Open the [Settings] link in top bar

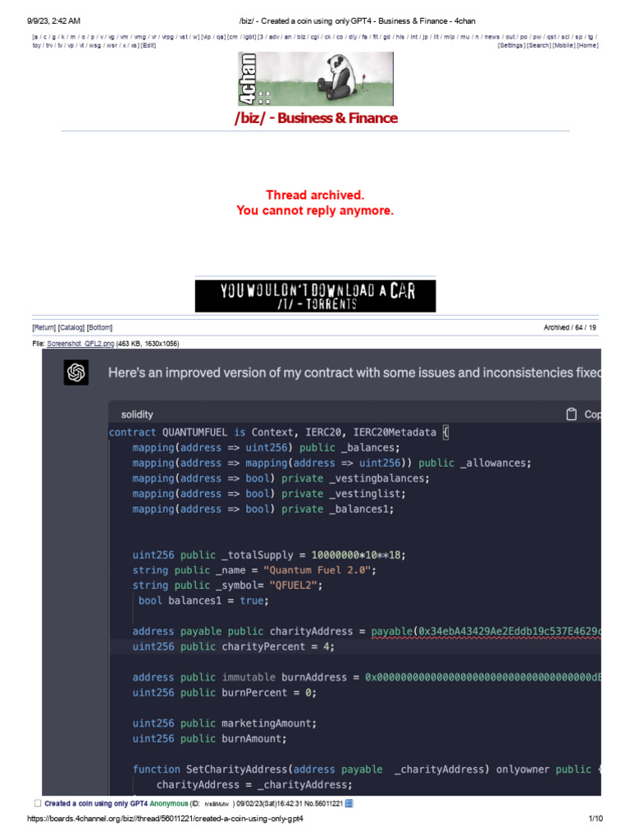[512, 46]
